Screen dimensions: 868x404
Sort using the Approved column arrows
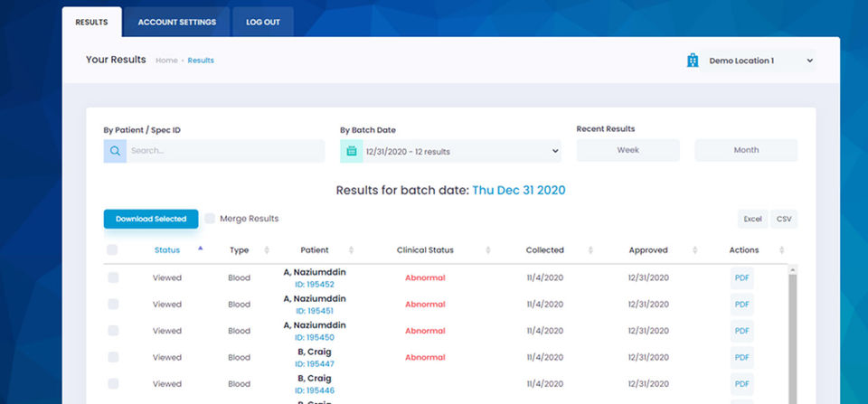pyautogui.click(x=694, y=250)
